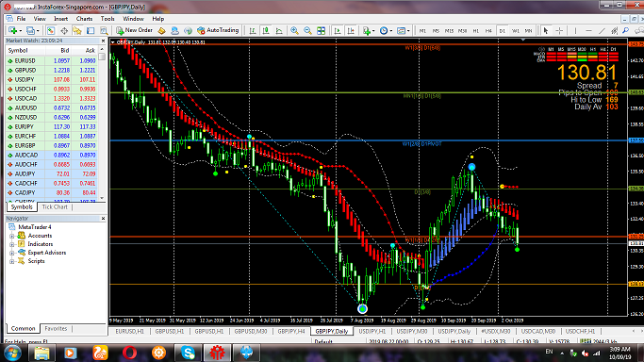Close the Market Watch panel
Viewport: 644px width, 362px height.
(103, 41)
